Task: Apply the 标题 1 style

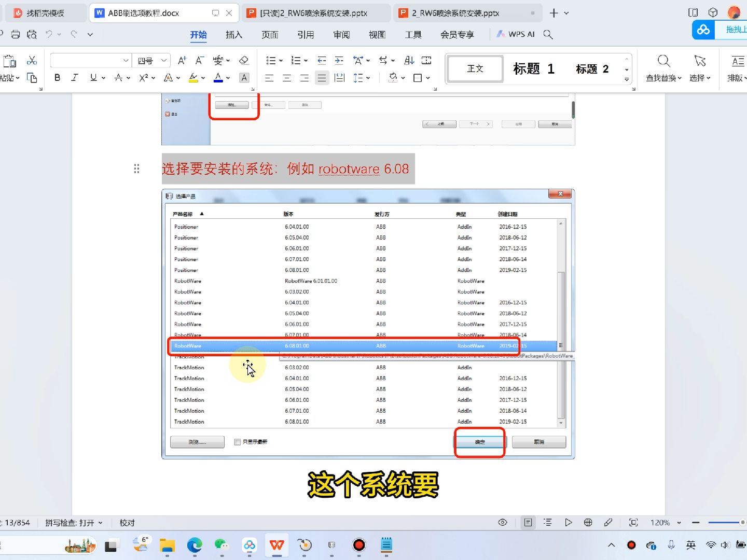Action: 534,68
